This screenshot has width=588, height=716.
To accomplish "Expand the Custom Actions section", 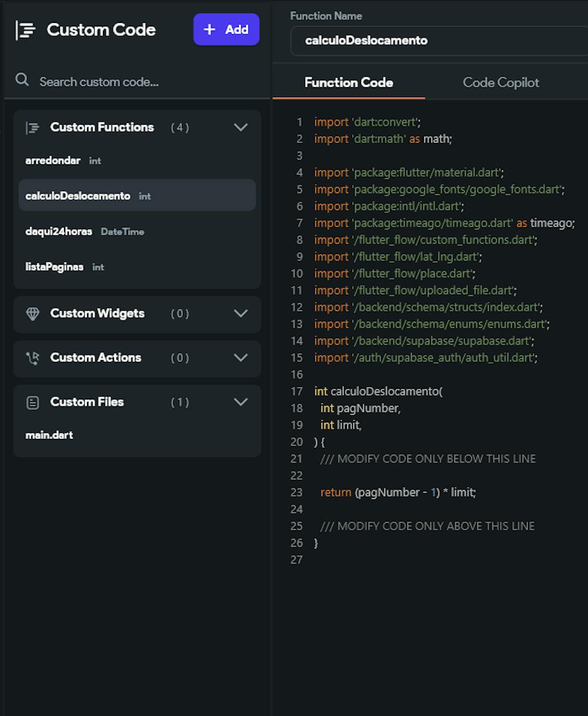I will [240, 358].
